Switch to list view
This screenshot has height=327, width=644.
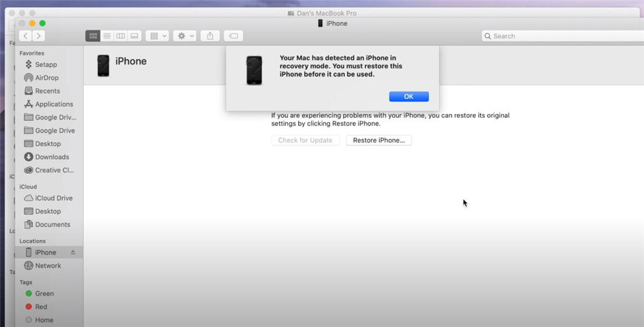[x=107, y=35]
